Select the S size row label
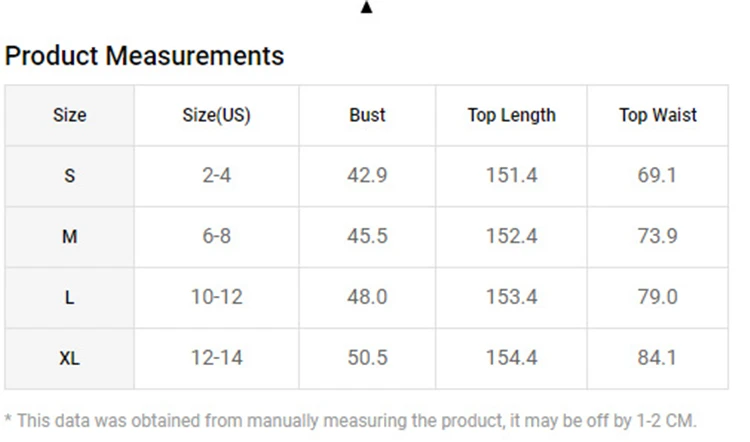 [x=70, y=176]
